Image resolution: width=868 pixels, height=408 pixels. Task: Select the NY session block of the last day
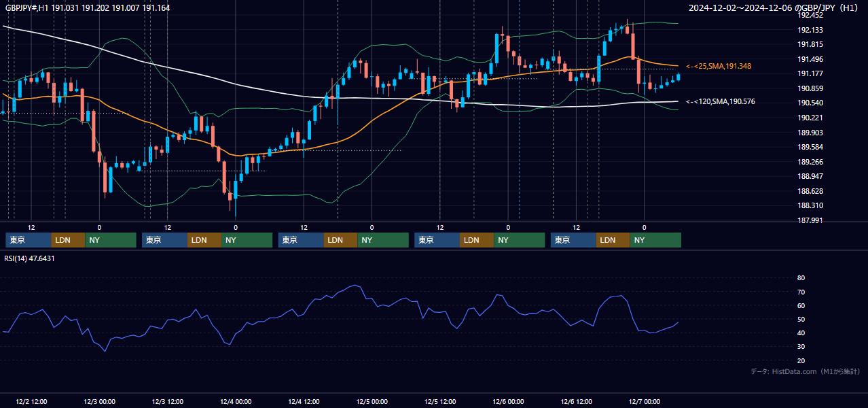coord(655,240)
